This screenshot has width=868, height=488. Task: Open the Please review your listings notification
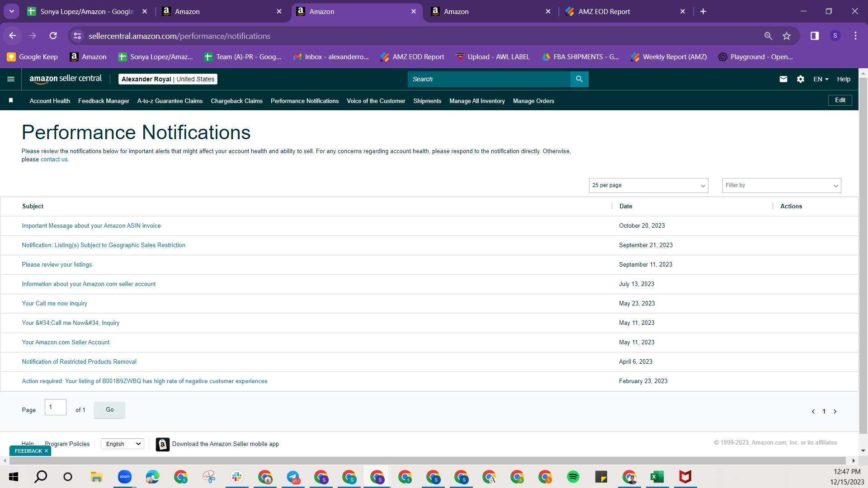[57, 265]
